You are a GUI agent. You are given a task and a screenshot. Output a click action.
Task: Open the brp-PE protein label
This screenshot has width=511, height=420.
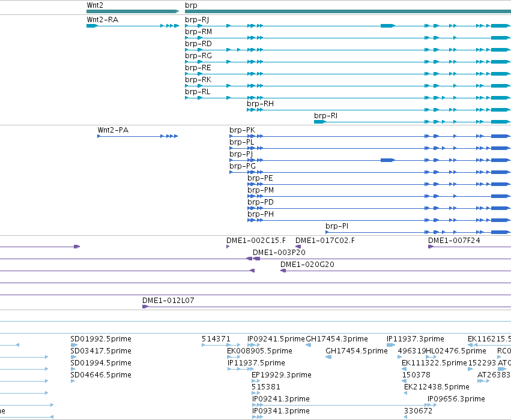point(260,179)
